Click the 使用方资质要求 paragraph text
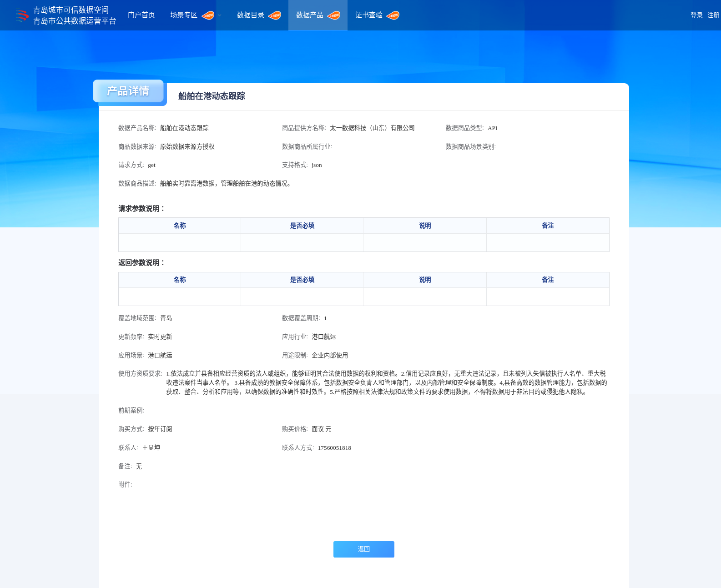The image size is (721, 588). pyautogui.click(x=387, y=383)
